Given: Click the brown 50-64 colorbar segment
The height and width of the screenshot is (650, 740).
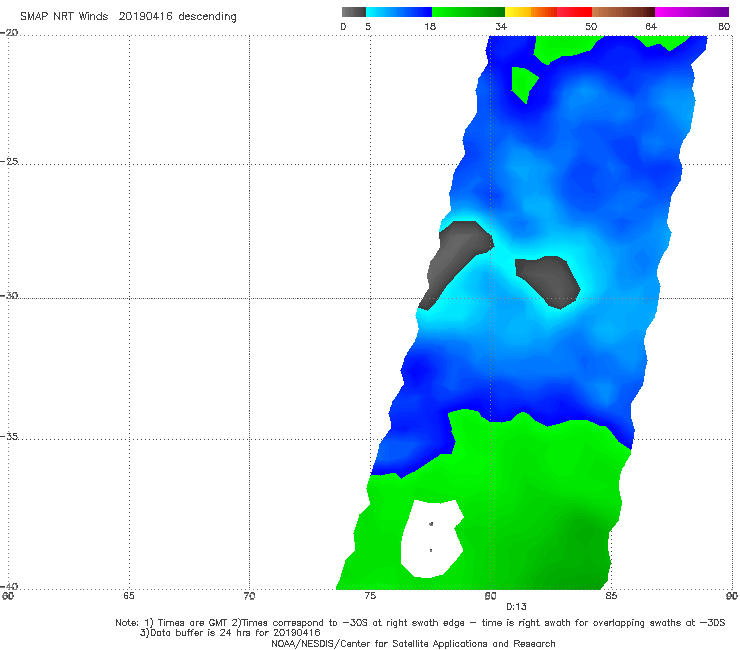Looking at the screenshot, I should (x=623, y=12).
